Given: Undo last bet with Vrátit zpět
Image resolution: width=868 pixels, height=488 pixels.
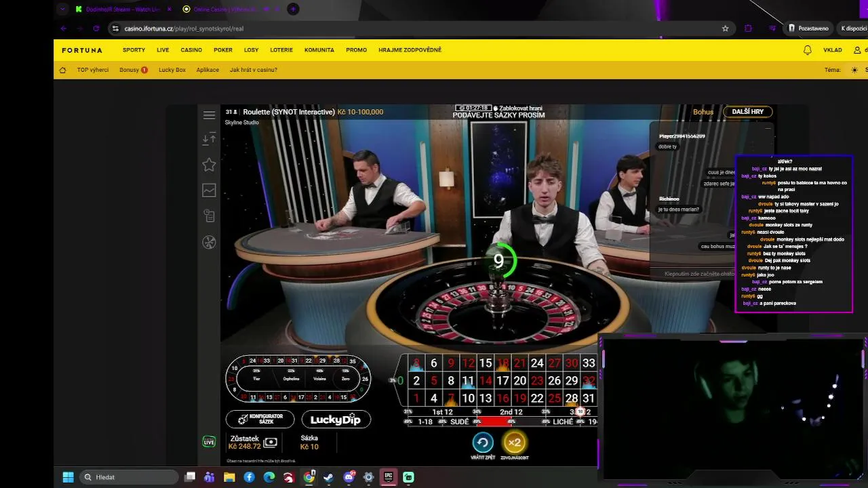Looking at the screenshot, I should pos(483,443).
